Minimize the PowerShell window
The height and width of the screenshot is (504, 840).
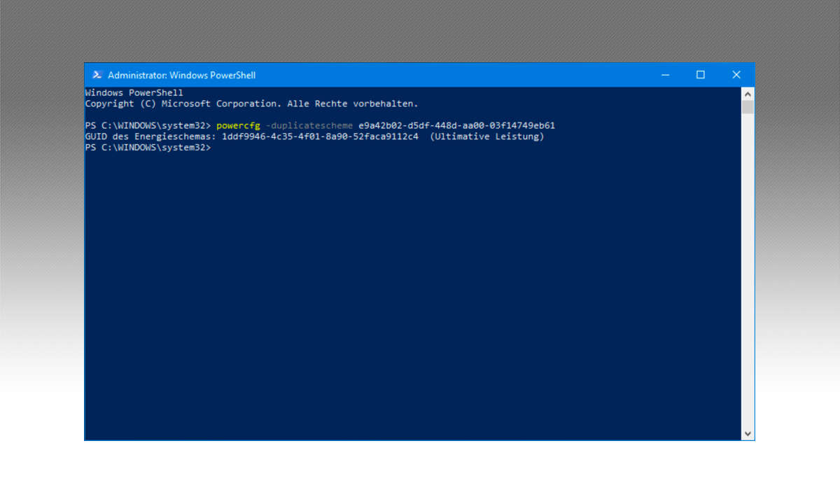coord(664,75)
